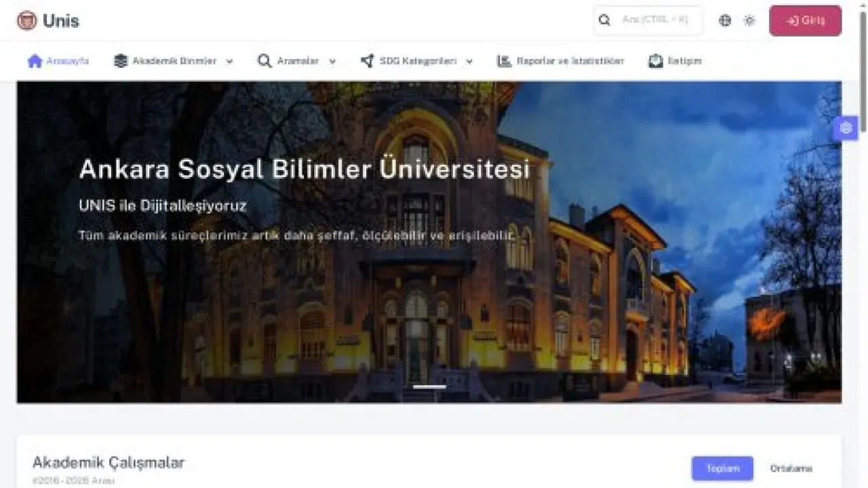Click the Raporlar ve İstatistikler chart icon
Screen dimensions: 868x488
pos(504,61)
